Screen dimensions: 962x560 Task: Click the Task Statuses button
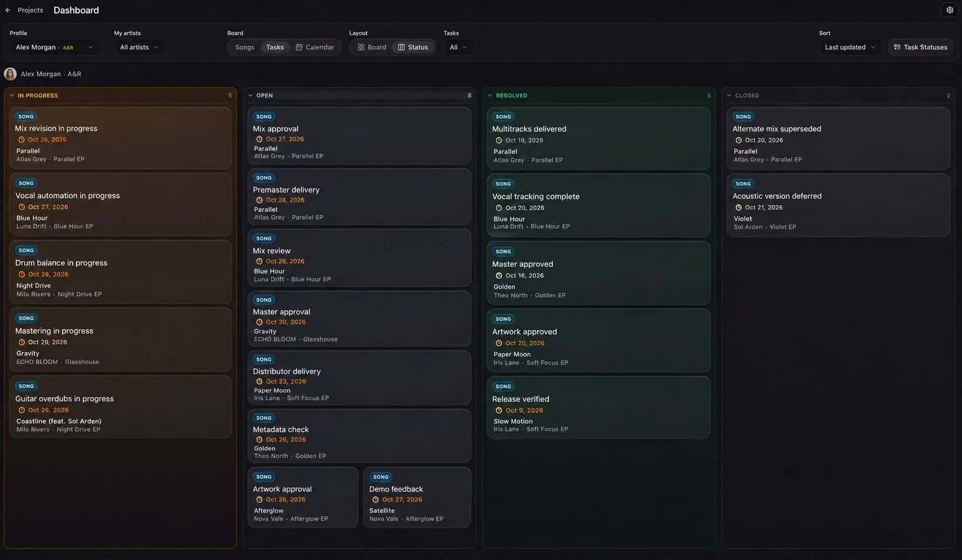click(x=920, y=47)
